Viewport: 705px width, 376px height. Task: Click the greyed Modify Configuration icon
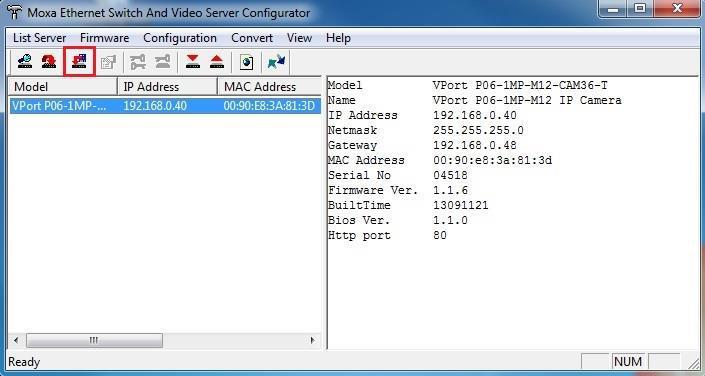click(x=108, y=62)
